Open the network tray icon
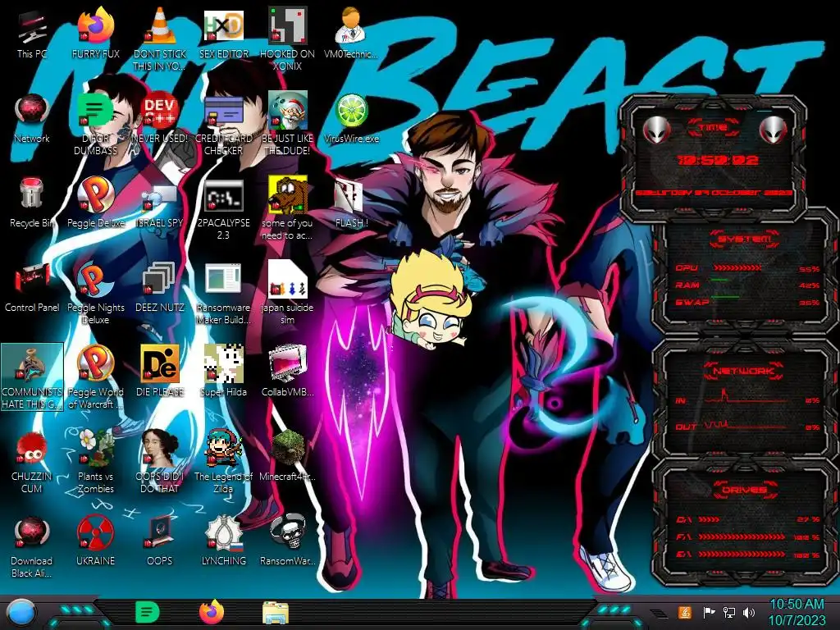 (729, 613)
